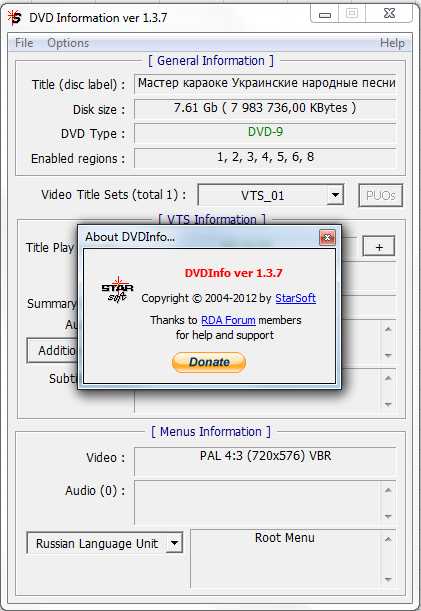421x611 pixels.
Task: Click down arrow of Root Menu list scrollbar
Action: (388, 579)
